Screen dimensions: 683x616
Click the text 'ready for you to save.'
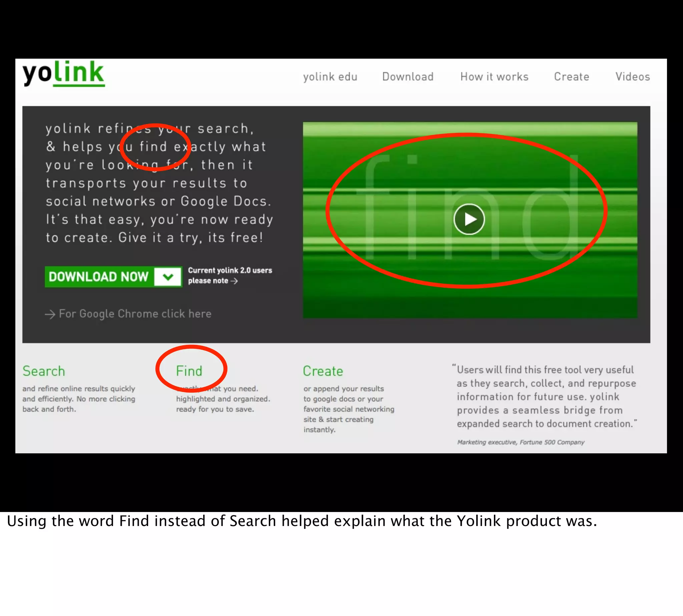(215, 409)
